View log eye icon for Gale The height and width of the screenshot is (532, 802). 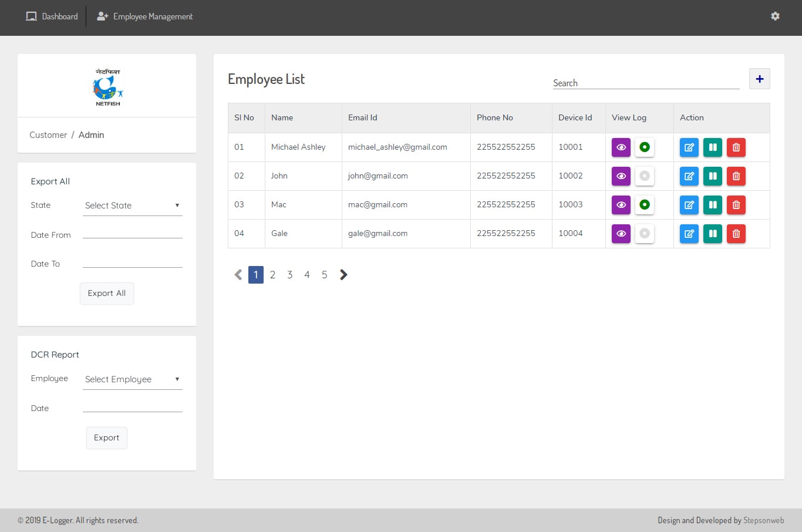621,234
